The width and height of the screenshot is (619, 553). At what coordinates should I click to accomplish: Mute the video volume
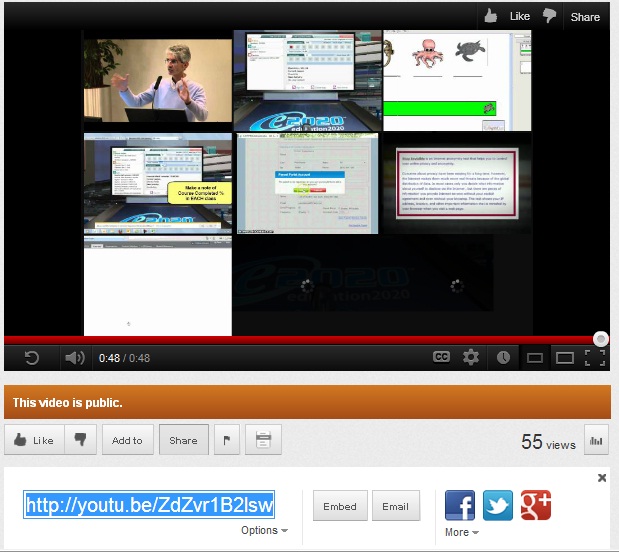(x=75, y=358)
